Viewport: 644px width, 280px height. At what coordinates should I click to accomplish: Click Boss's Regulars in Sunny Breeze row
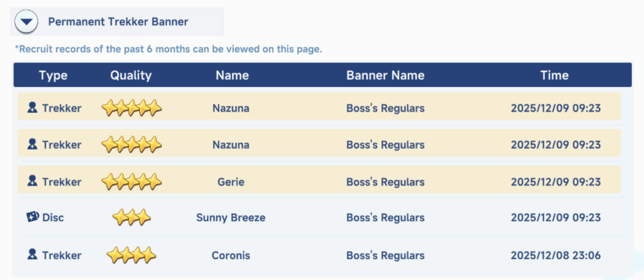coord(386,218)
